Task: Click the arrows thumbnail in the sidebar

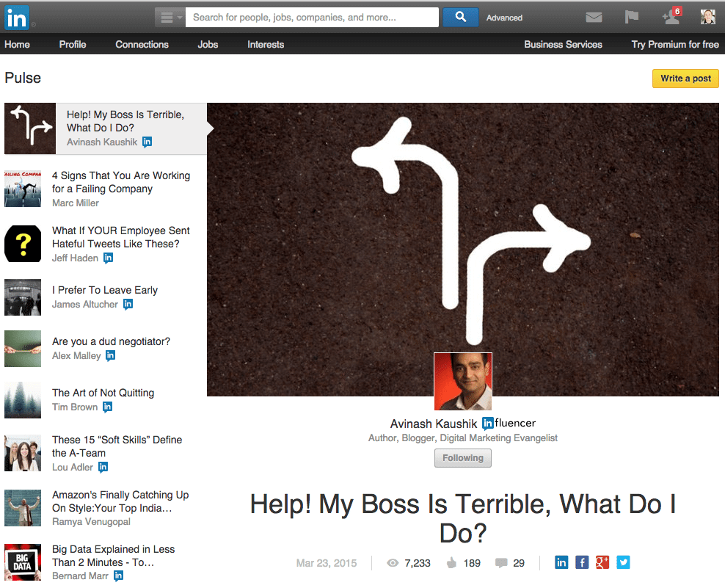Action: tap(30, 128)
